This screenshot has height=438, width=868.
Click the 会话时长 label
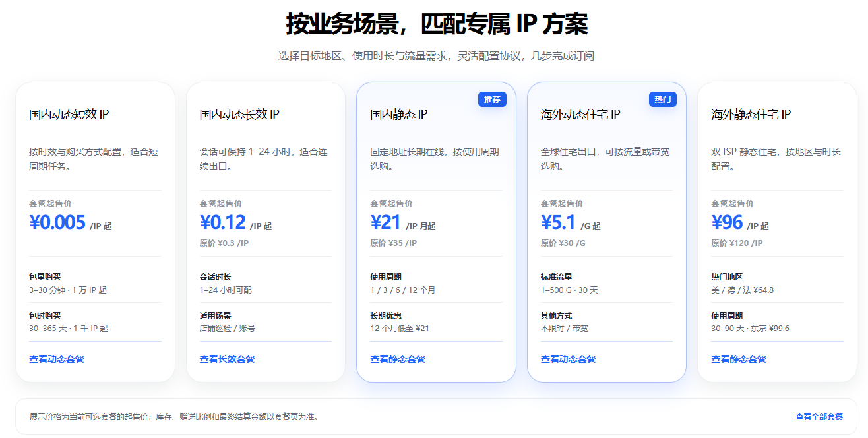pos(216,277)
